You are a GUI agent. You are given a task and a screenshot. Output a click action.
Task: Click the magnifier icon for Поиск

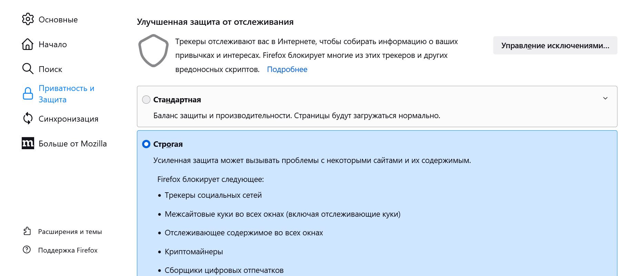point(28,69)
